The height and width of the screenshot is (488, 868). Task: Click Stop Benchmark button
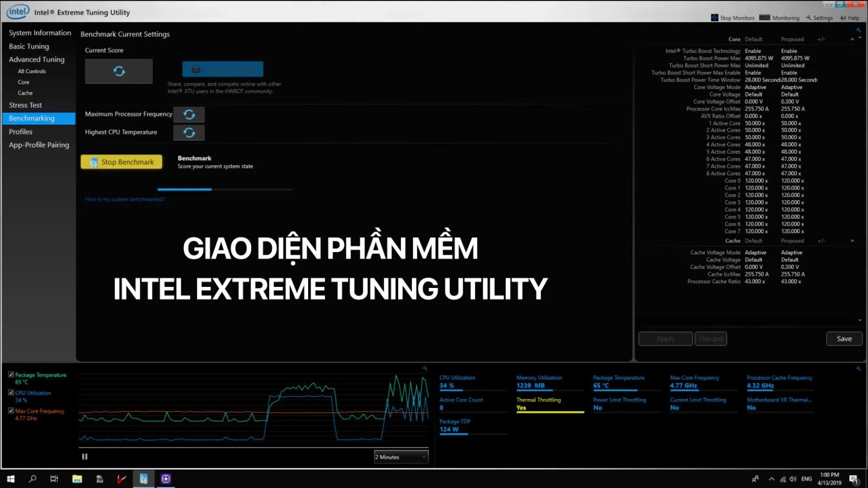coord(122,162)
